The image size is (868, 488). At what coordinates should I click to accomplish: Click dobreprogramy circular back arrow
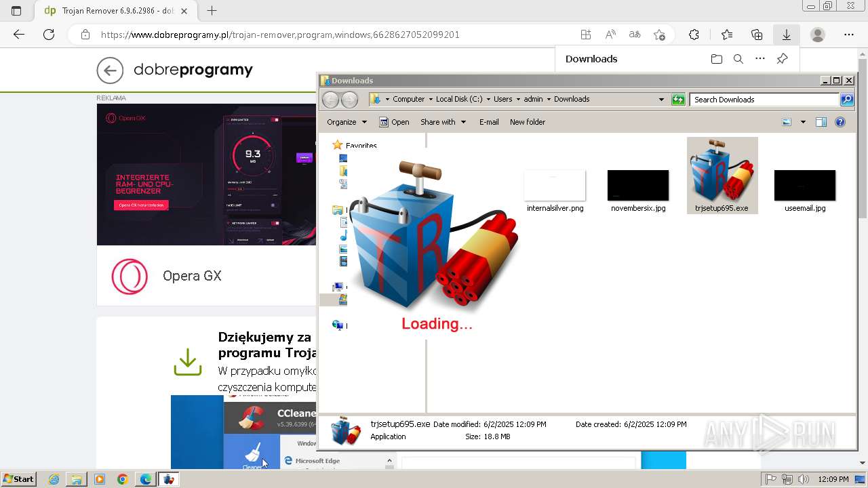(x=110, y=70)
